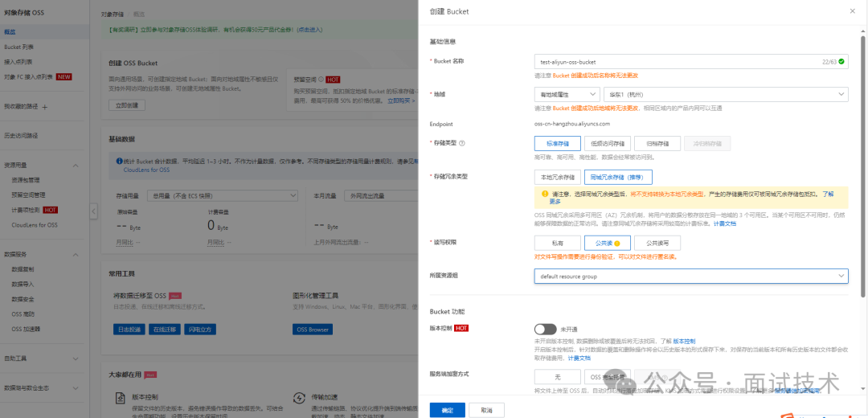The width and height of the screenshot is (868, 418).
Task: Open the 版本控制 help link in description
Action: [684, 341]
